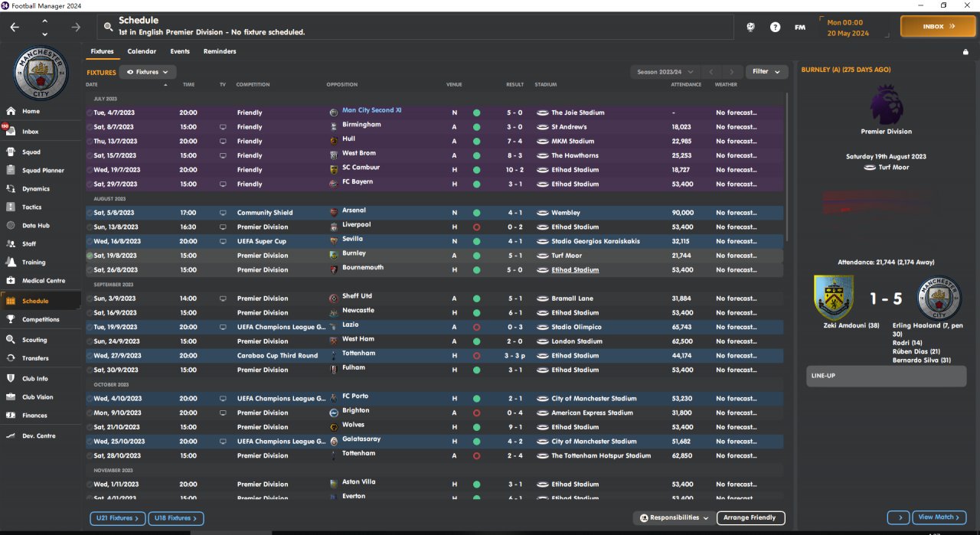Go back with the left arrow
This screenshot has height=535, width=980.
[x=15, y=27]
